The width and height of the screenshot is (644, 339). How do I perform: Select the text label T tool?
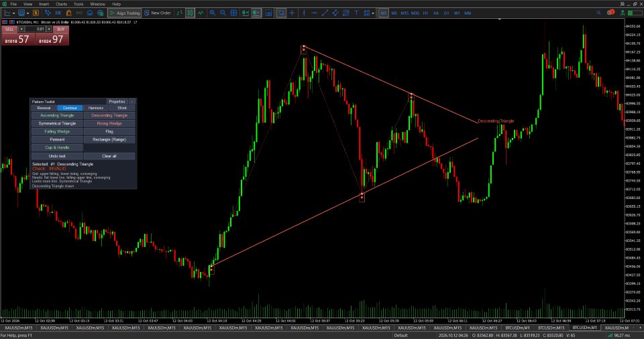(x=356, y=13)
